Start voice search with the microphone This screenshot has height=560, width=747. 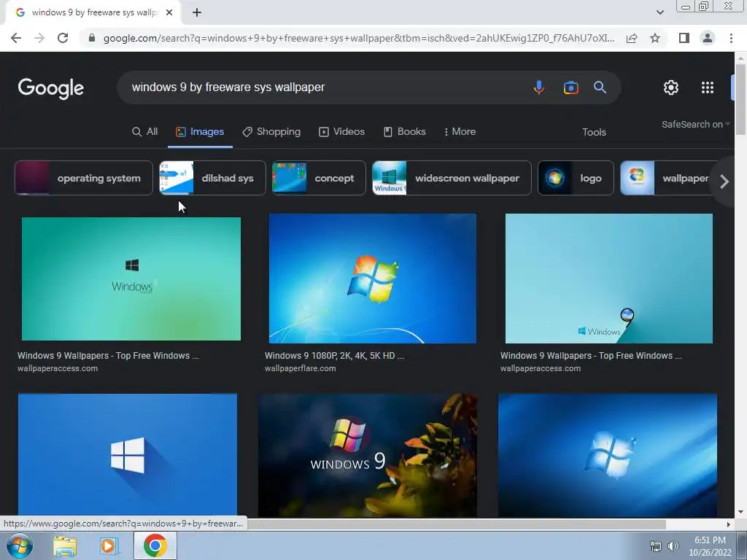tap(539, 87)
